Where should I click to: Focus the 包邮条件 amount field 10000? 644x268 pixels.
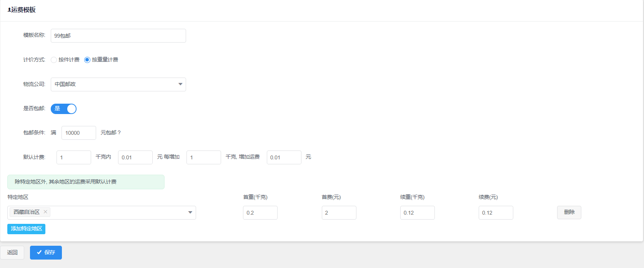(x=78, y=133)
